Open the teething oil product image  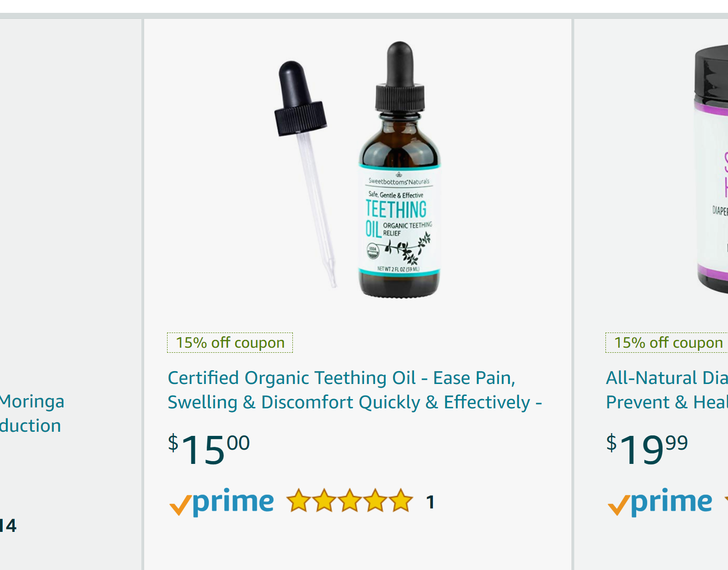click(358, 169)
